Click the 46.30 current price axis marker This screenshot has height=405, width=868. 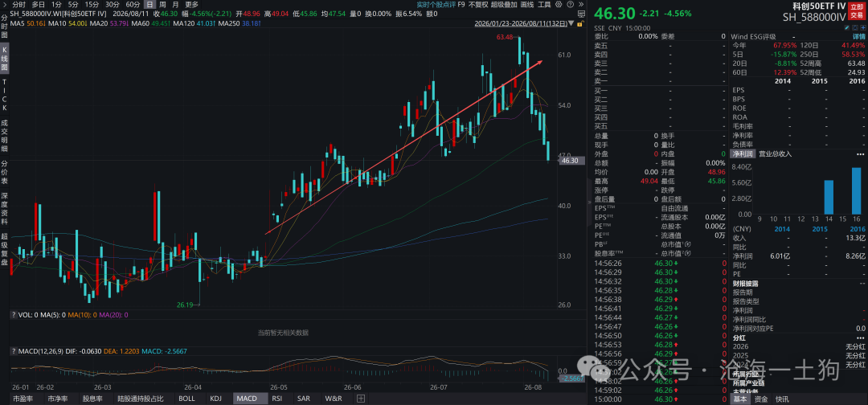click(570, 161)
